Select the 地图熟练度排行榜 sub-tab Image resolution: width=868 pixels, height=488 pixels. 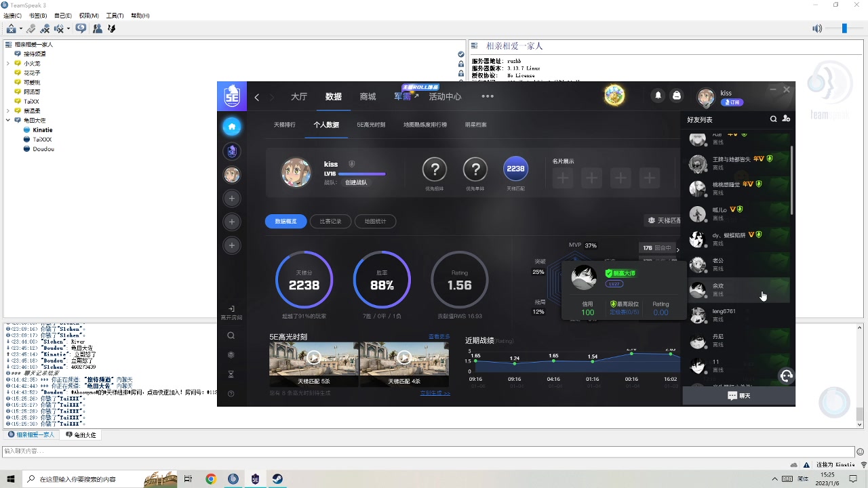[x=425, y=125]
